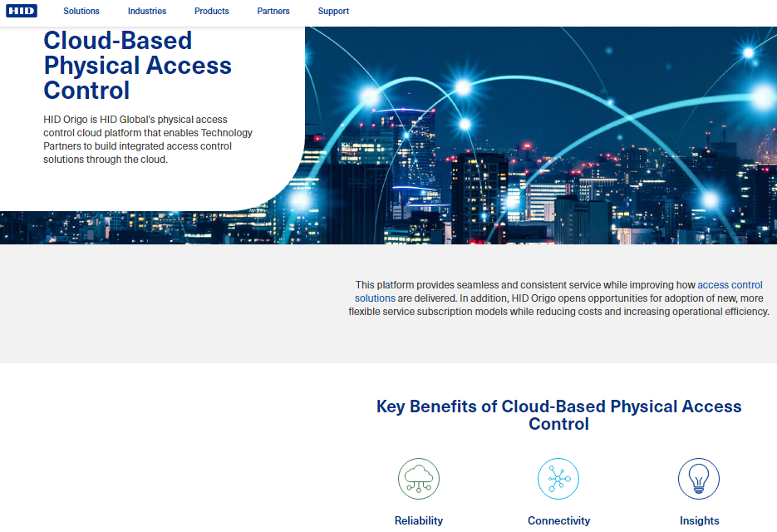This screenshot has height=532, width=777.
Task: Click the HID logo
Action: (x=22, y=11)
